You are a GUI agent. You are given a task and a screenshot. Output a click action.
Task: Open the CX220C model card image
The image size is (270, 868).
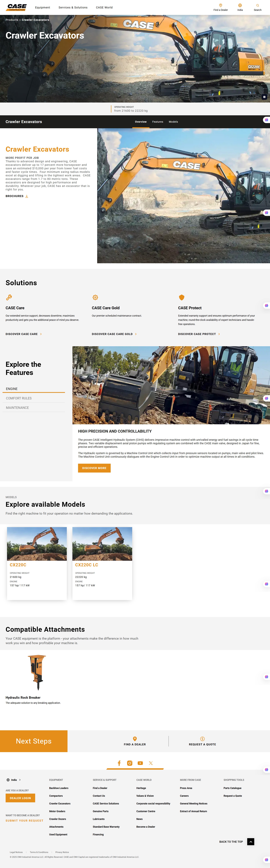click(37, 544)
